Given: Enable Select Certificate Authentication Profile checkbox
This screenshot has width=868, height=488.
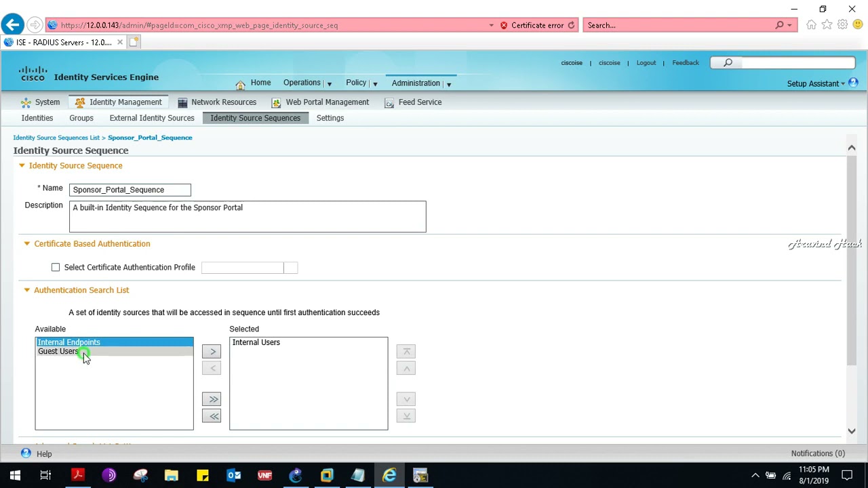Looking at the screenshot, I should [x=56, y=268].
